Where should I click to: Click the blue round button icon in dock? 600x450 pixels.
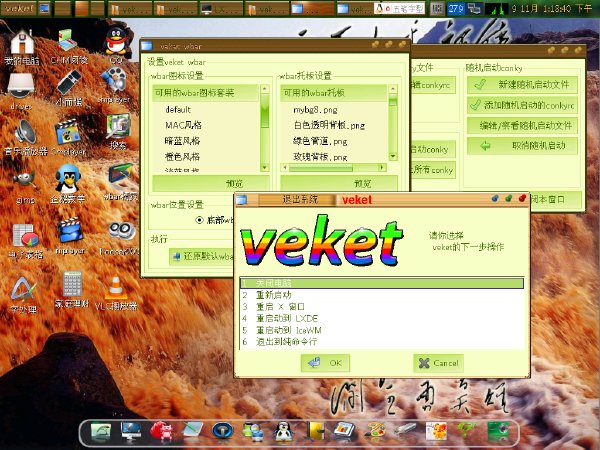[x=222, y=431]
